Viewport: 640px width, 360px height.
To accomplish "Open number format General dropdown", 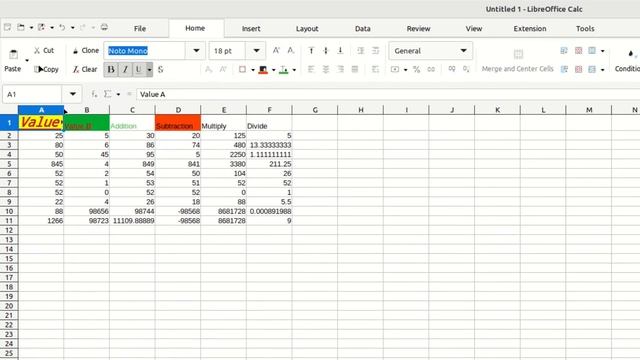I will point(431,51).
